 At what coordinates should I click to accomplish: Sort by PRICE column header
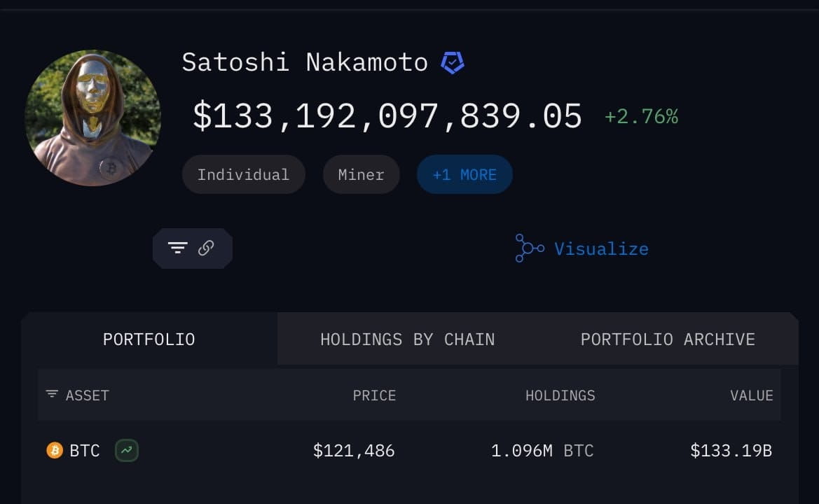tap(374, 395)
